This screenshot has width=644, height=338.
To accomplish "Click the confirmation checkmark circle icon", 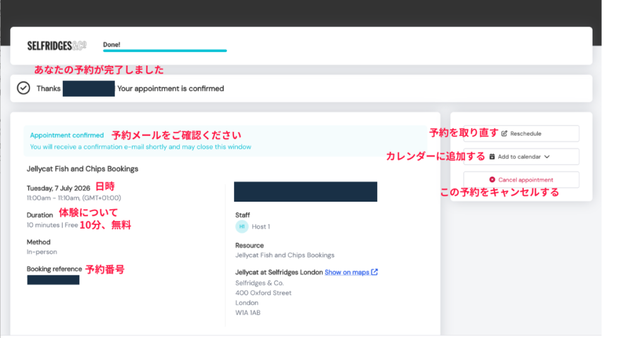I will pos(23,88).
